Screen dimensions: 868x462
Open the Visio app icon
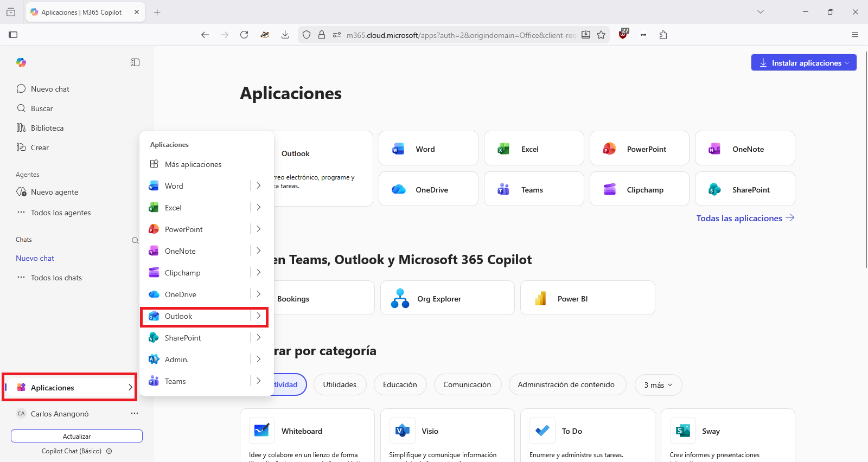click(x=403, y=431)
